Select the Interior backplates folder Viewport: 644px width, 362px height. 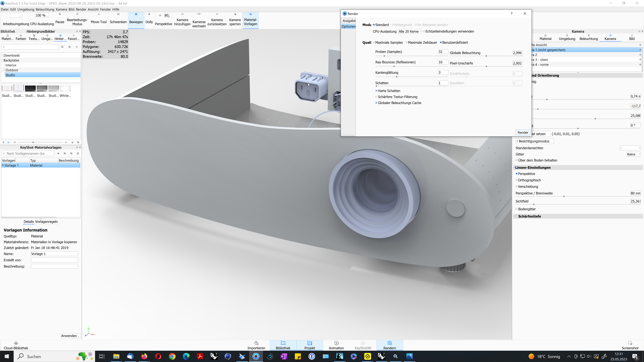(11, 65)
